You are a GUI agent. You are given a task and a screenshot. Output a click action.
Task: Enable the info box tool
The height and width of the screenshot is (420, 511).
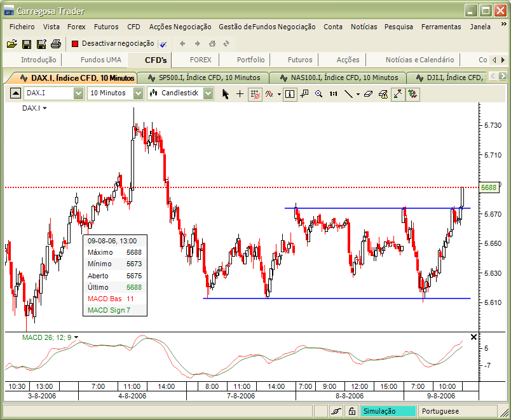point(290,93)
